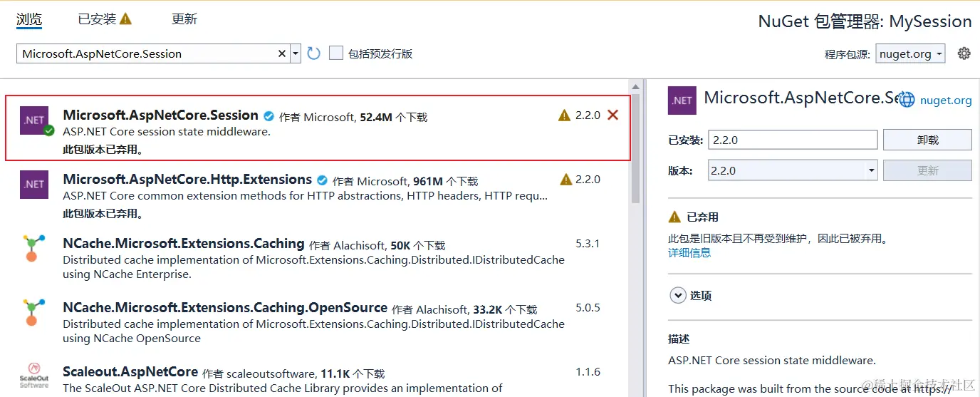Switch to 已安装 tab
Image resolution: width=980 pixels, height=397 pixels.
[97, 19]
